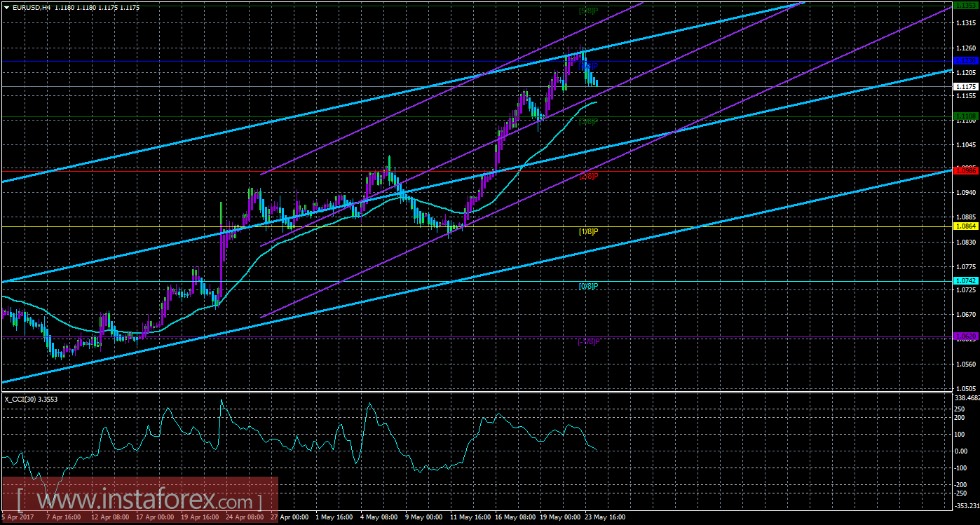Click the yellow 1.0864 price level tag
The height and width of the screenshot is (525, 980).
pos(966,226)
